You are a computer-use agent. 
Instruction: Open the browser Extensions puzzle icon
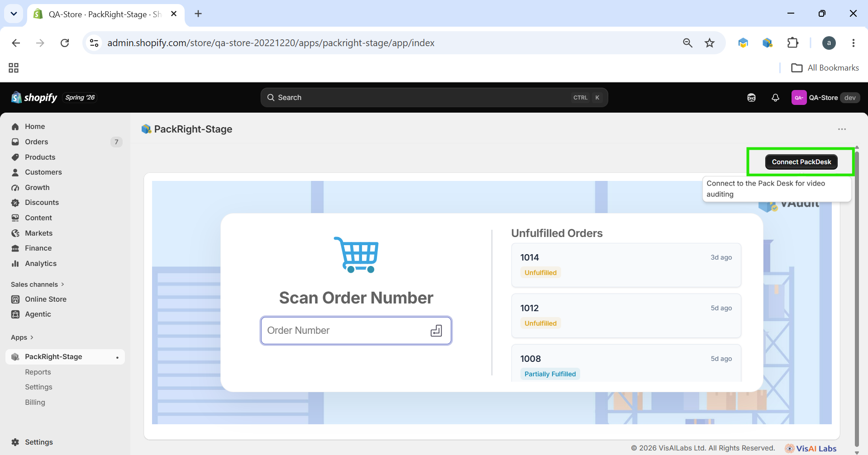click(793, 43)
